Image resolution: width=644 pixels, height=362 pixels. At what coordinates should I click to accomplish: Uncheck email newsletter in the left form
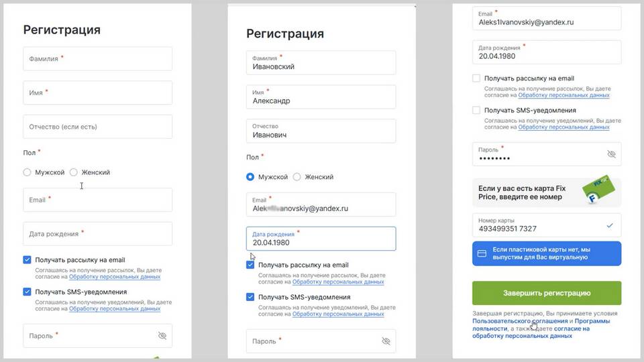tap(28, 259)
